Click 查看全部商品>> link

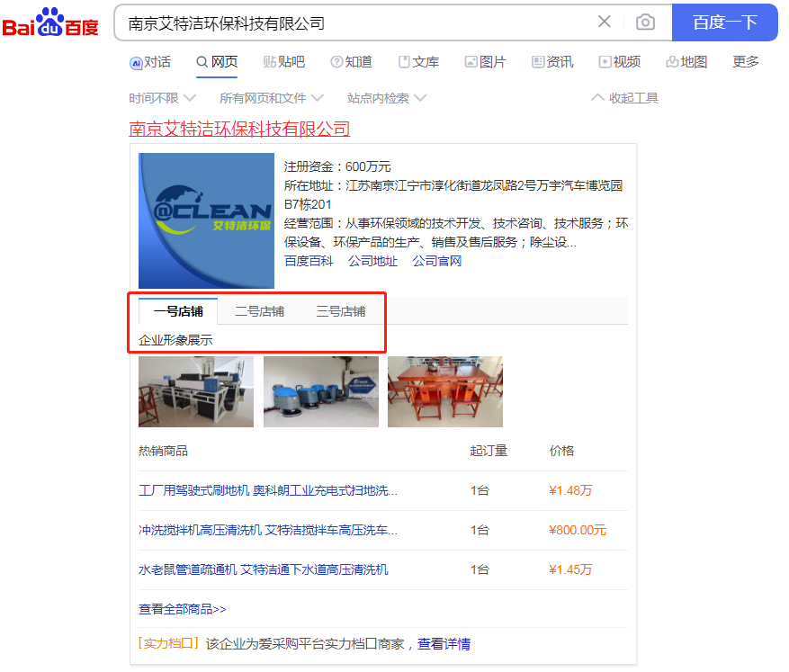click(x=182, y=609)
